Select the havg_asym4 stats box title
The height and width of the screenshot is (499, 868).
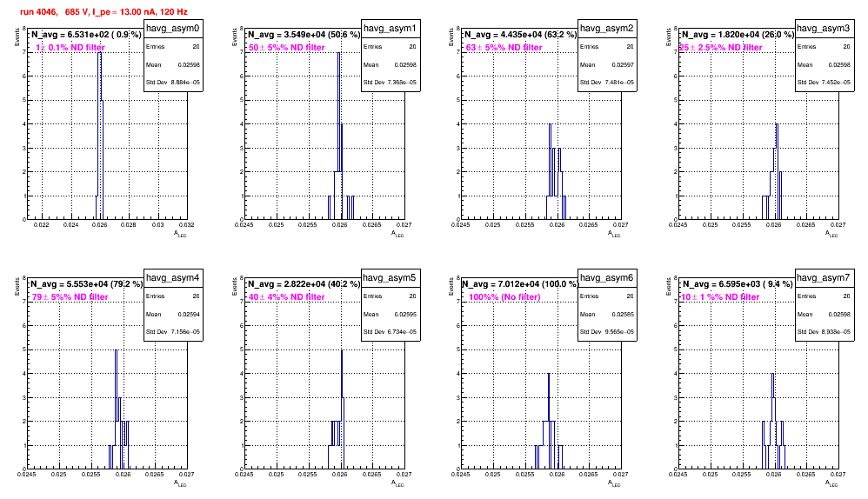(173, 277)
